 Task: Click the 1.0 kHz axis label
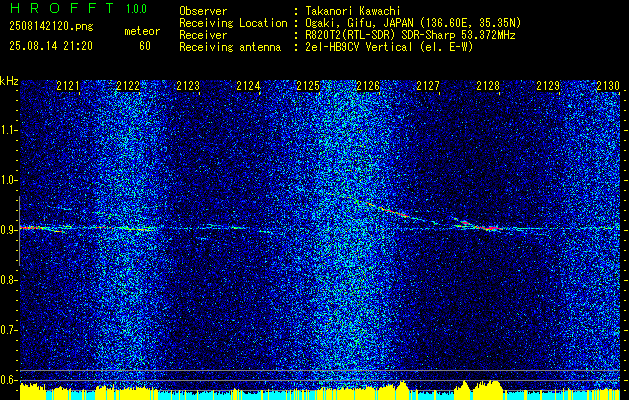point(8,180)
